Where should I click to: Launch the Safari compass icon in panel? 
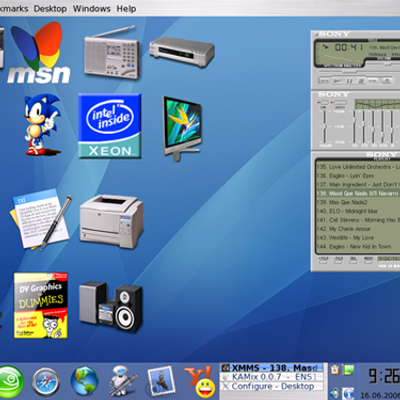(46, 382)
